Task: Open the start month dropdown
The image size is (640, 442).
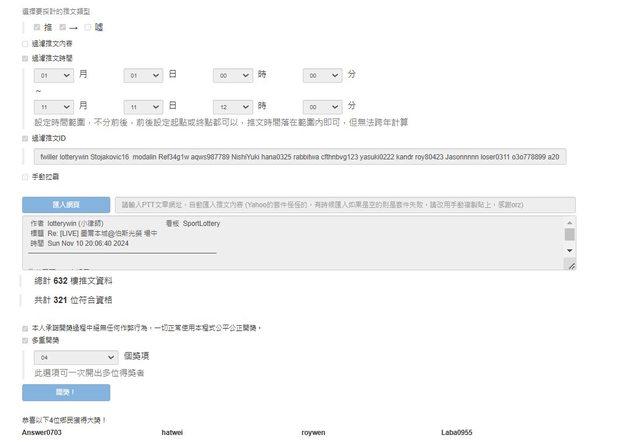Action: [x=53, y=75]
